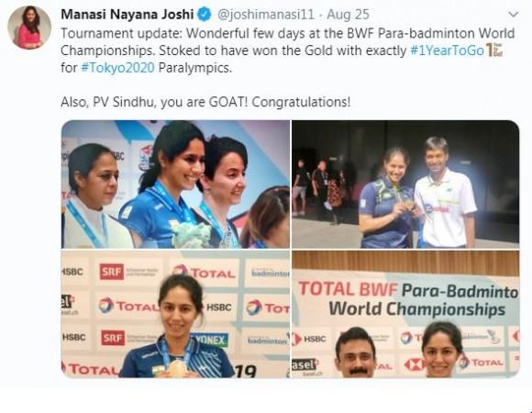This screenshot has width=532, height=413.
Task: Open the #1YearToGo hashtag
Action: [x=447, y=50]
